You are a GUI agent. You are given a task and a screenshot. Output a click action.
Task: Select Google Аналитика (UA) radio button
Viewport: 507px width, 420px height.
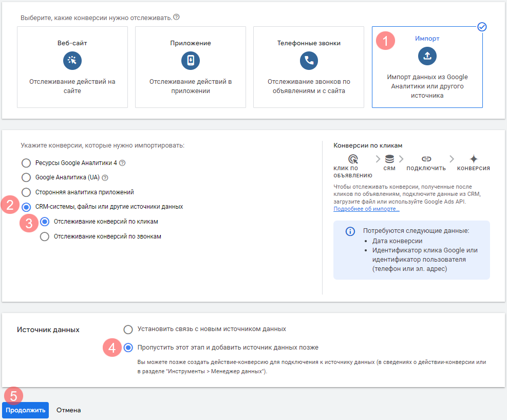[26, 178]
